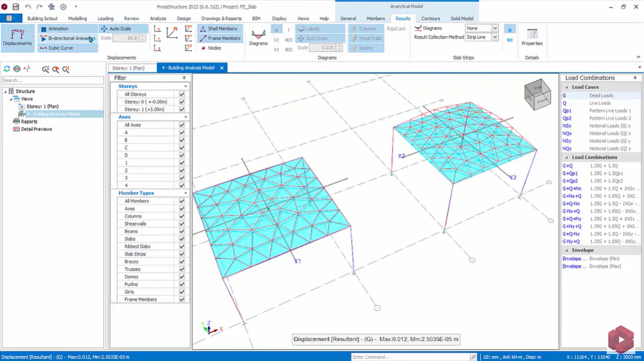Open the blue application file menu
The image size is (644, 361).
click(11, 18)
